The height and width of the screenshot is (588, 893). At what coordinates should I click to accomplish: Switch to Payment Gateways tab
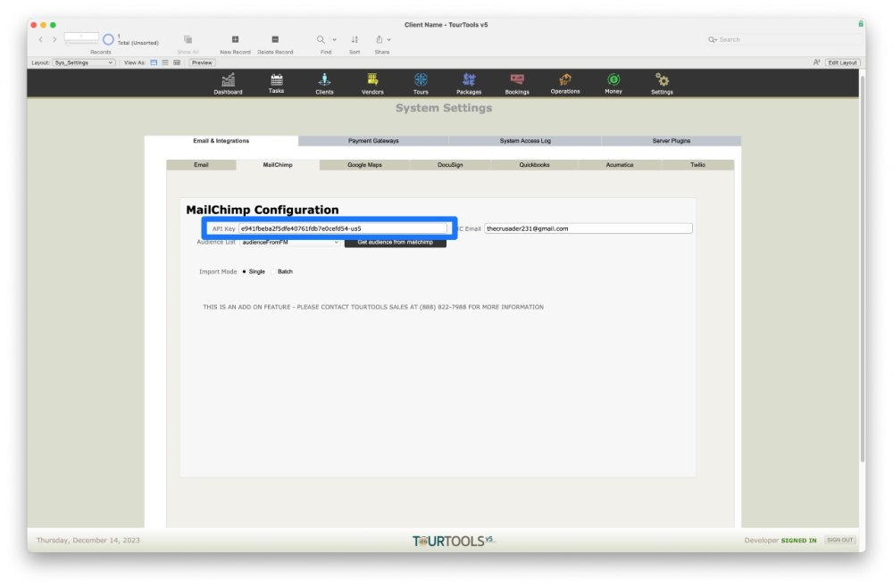(x=373, y=141)
